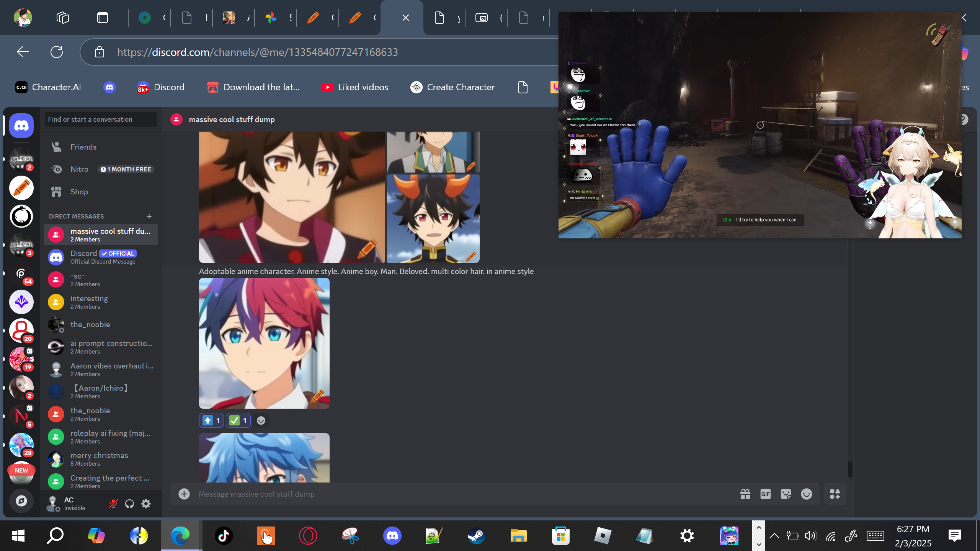Open the taskbar clock and date

pos(913,536)
